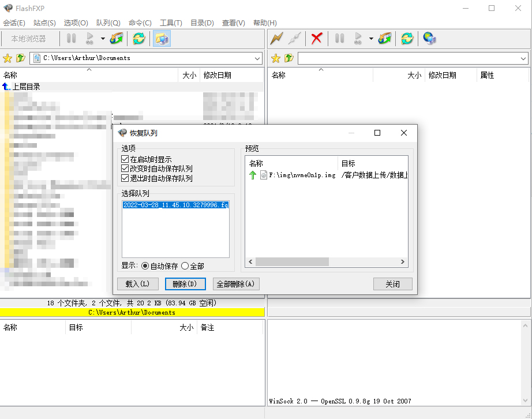Click left pane parent folder icon
The image size is (532, 419).
coord(21,58)
